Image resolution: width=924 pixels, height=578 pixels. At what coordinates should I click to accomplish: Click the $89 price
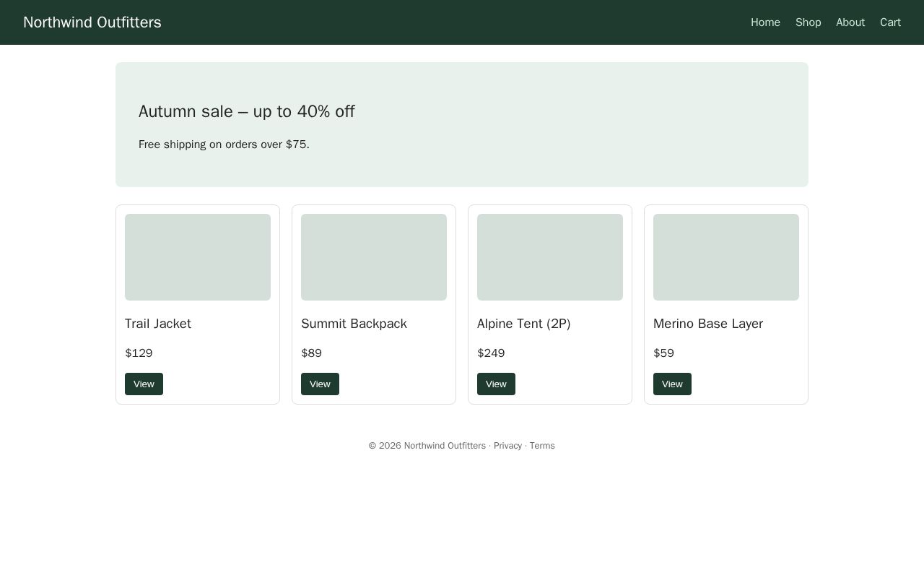click(x=311, y=353)
